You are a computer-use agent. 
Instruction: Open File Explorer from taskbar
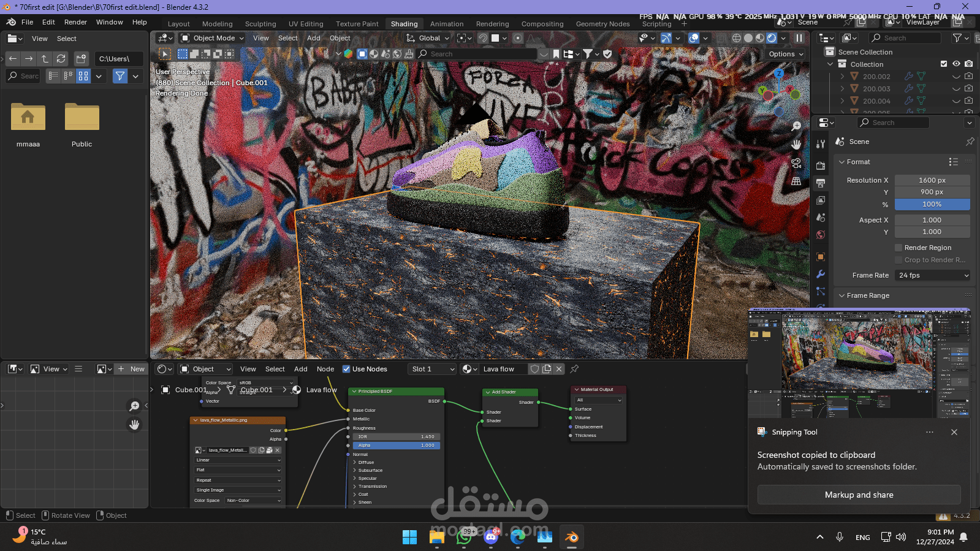[x=437, y=538]
